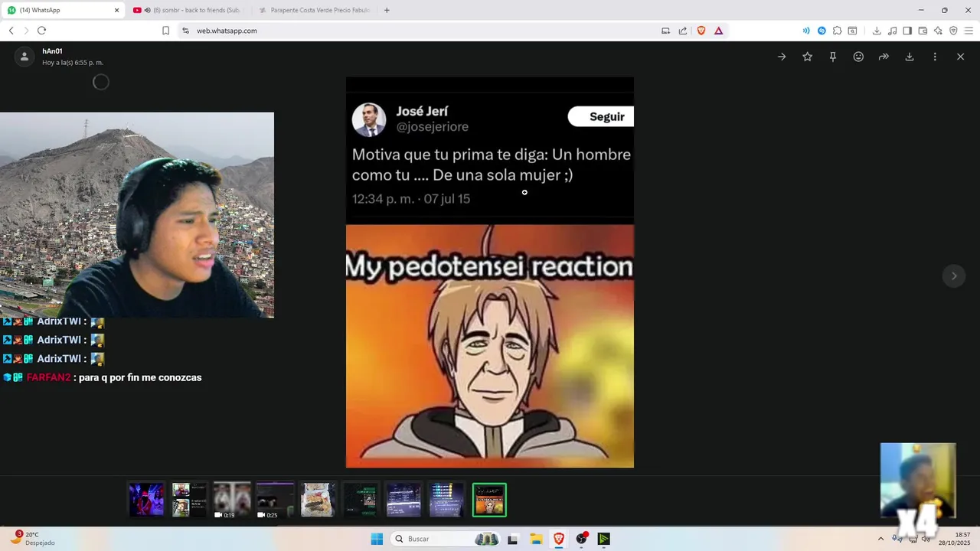Close the WhatsApp media viewer
The height and width of the screenshot is (551, 980).
tap(960, 57)
